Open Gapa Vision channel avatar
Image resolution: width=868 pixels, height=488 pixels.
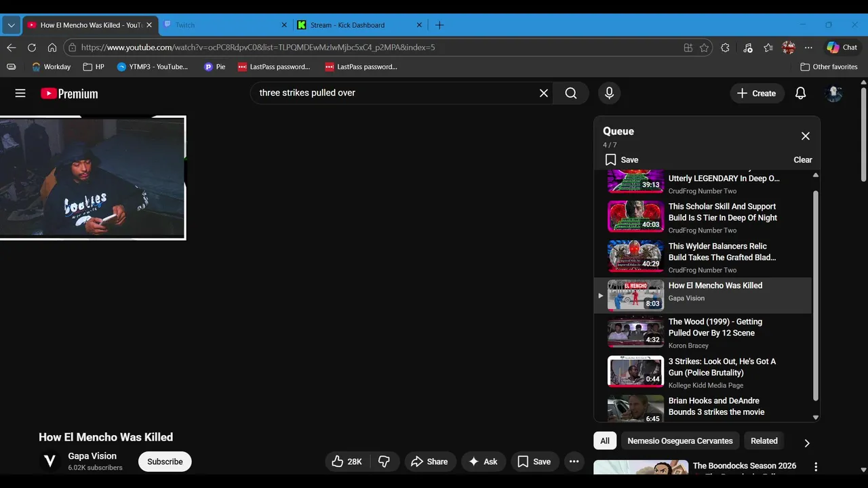pyautogui.click(x=50, y=462)
